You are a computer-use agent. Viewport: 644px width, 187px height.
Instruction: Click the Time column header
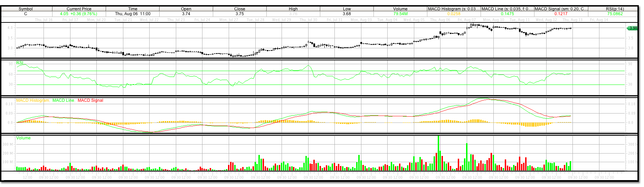tap(133, 9)
